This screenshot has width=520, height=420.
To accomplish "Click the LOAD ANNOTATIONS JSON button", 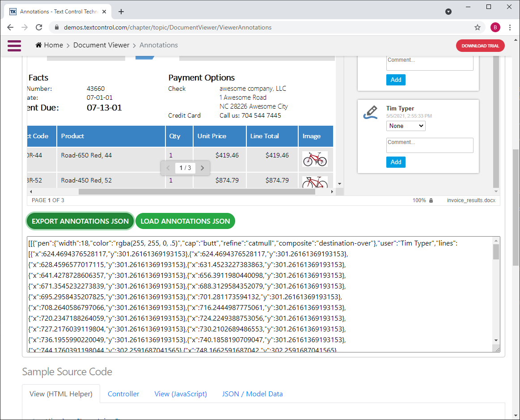I will click(185, 221).
